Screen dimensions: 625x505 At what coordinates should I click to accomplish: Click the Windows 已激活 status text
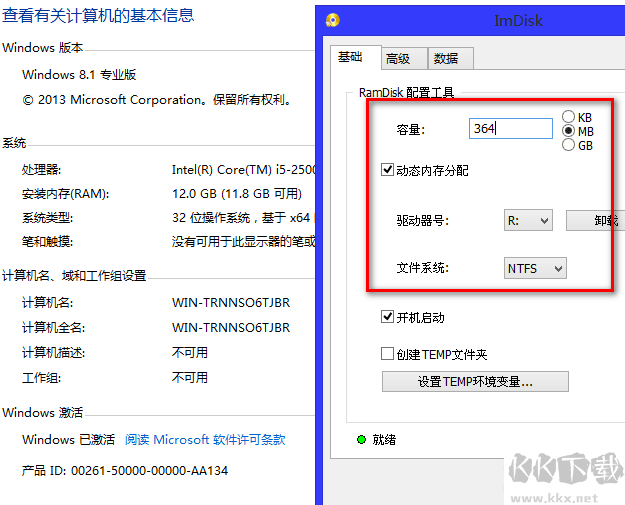pos(68,439)
